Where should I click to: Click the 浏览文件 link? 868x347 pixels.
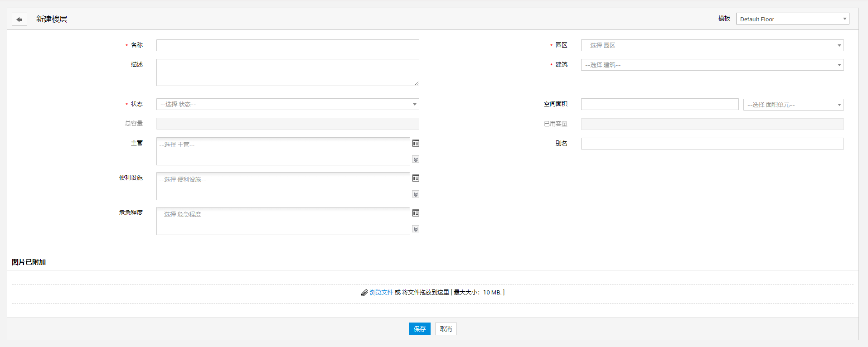point(381,293)
